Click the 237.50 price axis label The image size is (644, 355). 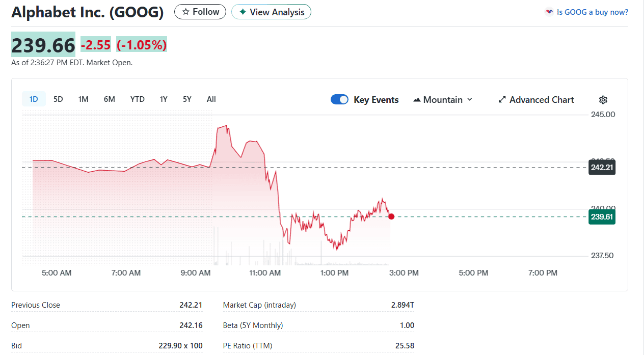pyautogui.click(x=603, y=255)
